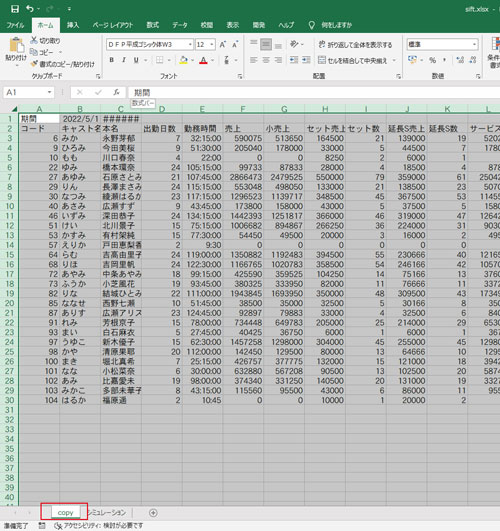500x531 pixels.
Task: Activate the Format Painter brush
Action: click(34, 64)
